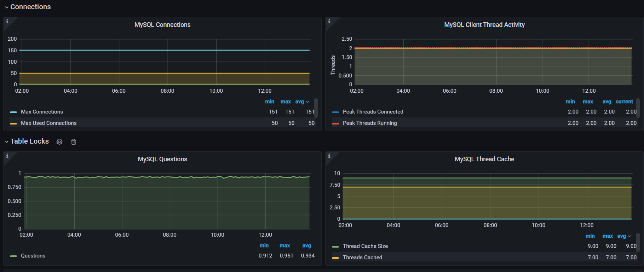The image size is (644, 272).
Task: Open MySQL Thread Cache panel title menu
Action: click(x=484, y=159)
